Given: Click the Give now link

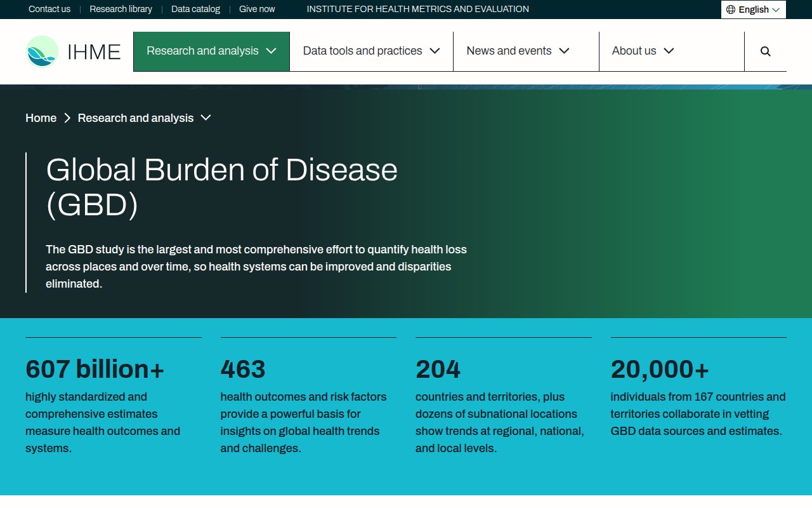Looking at the screenshot, I should click(x=257, y=9).
